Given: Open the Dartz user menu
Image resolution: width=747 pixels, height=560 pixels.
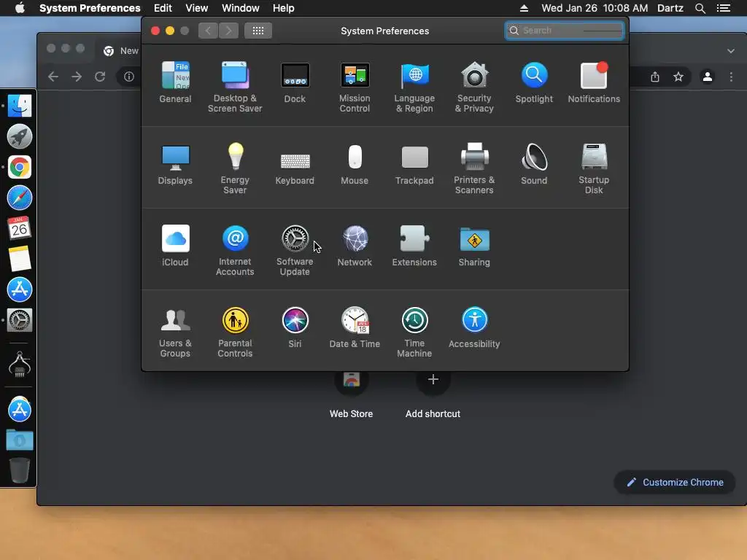Looking at the screenshot, I should [x=670, y=8].
